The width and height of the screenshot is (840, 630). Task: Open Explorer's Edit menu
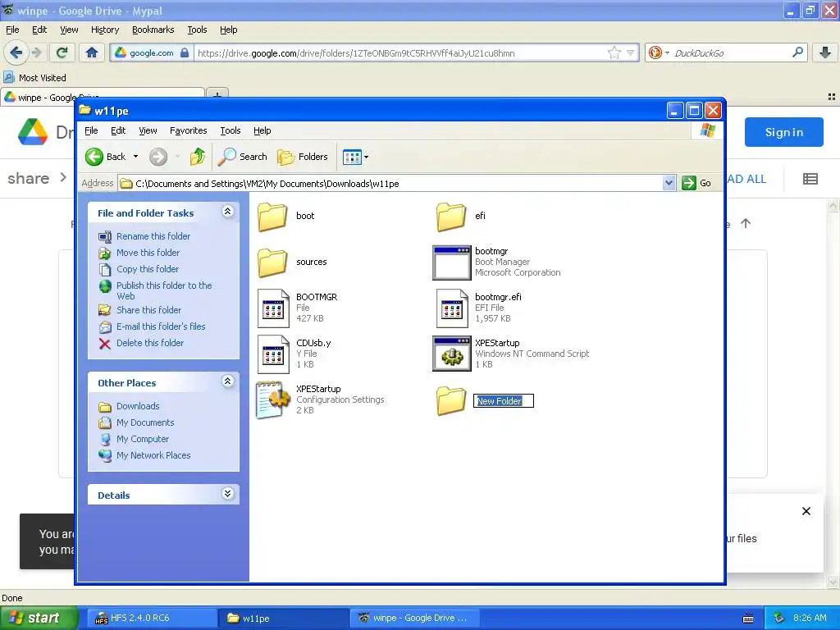point(118,130)
